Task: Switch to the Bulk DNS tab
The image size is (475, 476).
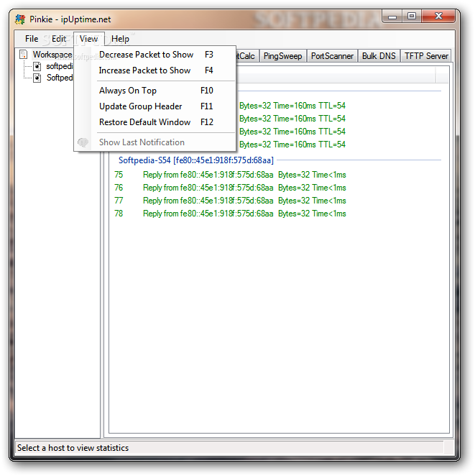Action: 379,56
